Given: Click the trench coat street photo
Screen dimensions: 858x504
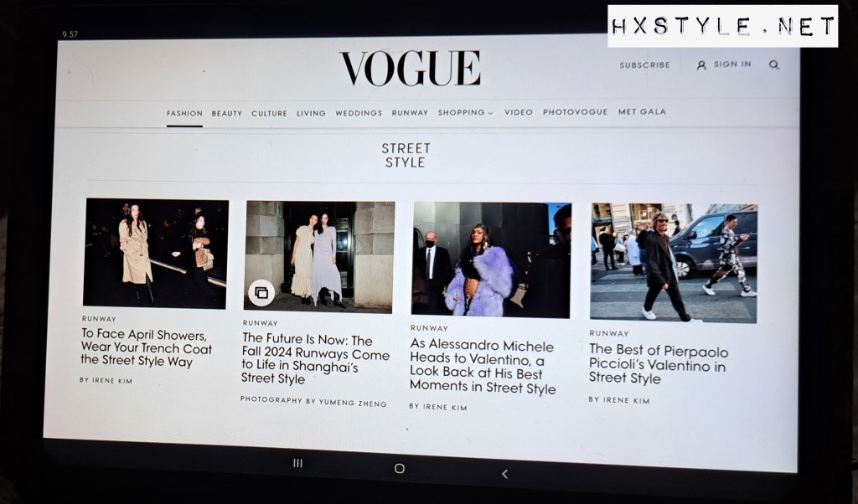Looking at the screenshot, I should [156, 252].
